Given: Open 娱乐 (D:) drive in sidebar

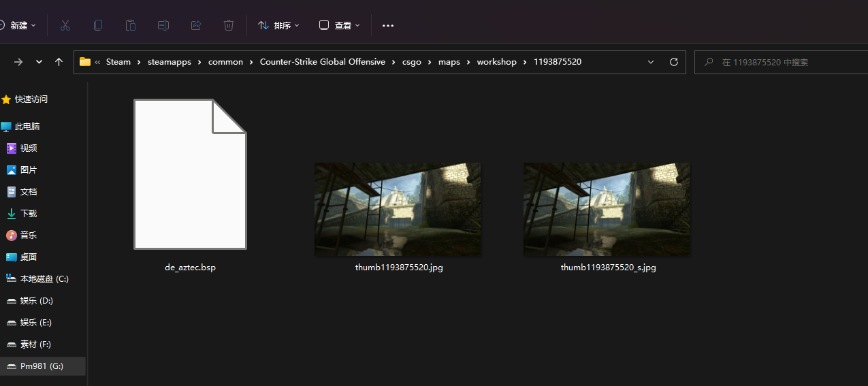Looking at the screenshot, I should click(37, 301).
